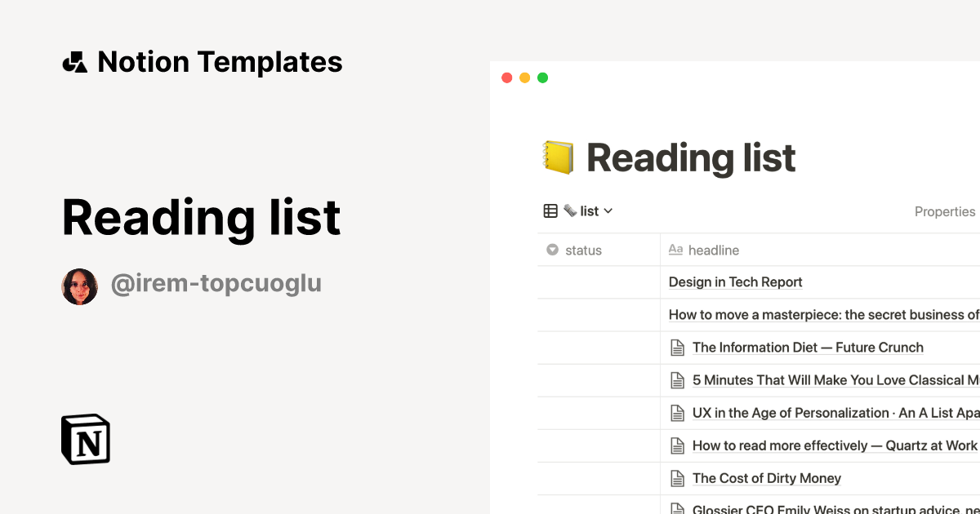Screen dimensions: 980x514
Task: Click page icon beside The Cost of Dirty Money
Action: (677, 478)
